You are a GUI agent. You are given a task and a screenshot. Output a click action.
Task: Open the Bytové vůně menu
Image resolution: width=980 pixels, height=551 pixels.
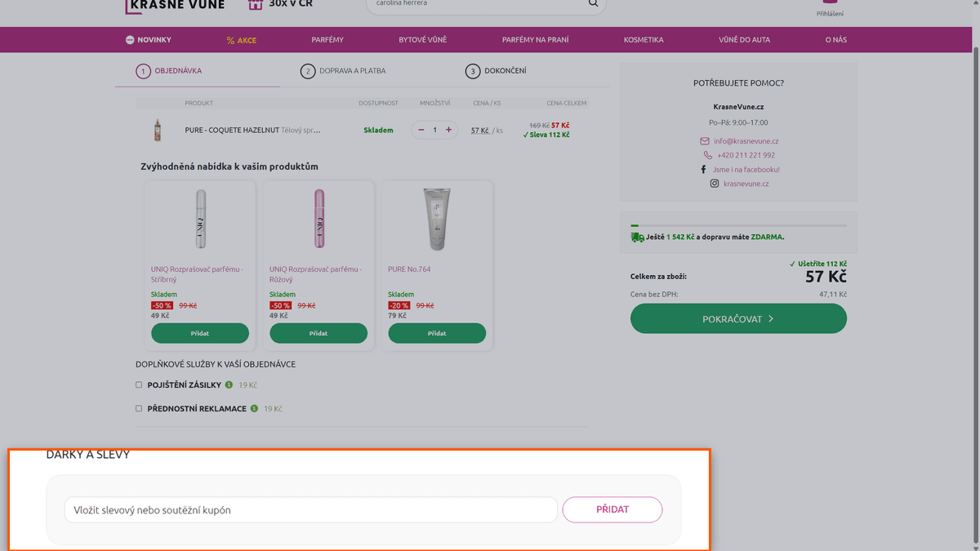tap(423, 39)
